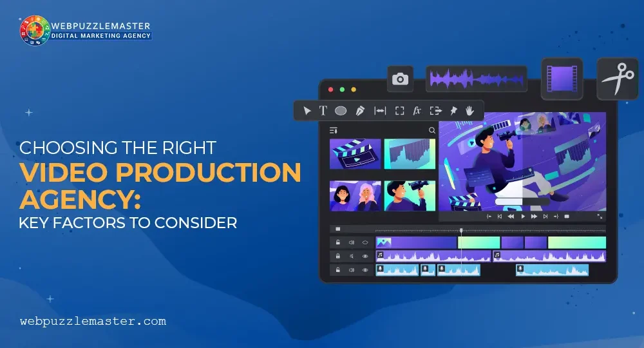Open the sort list in the media panel
The width and height of the screenshot is (644, 348).
334,130
